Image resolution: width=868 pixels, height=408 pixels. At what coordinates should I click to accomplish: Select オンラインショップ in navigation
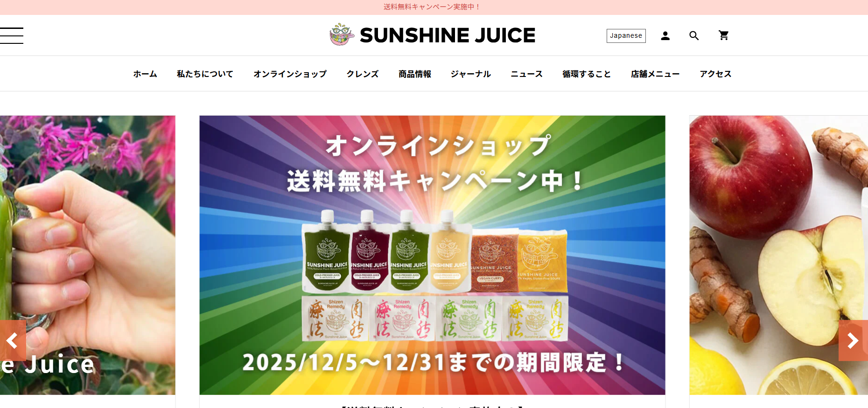click(290, 74)
